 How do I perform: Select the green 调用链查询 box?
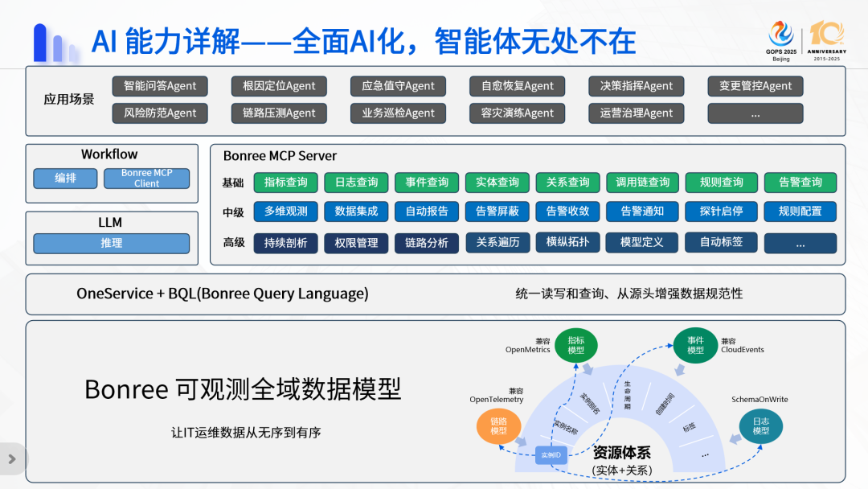[642, 183]
